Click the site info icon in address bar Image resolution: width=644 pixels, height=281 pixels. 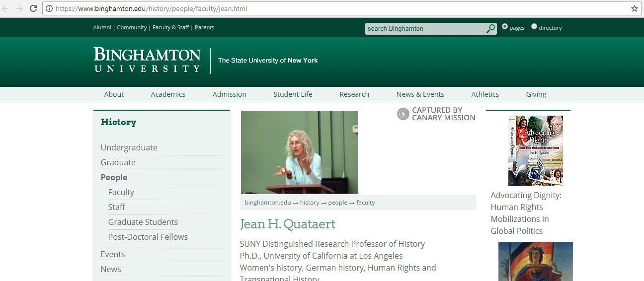point(49,8)
